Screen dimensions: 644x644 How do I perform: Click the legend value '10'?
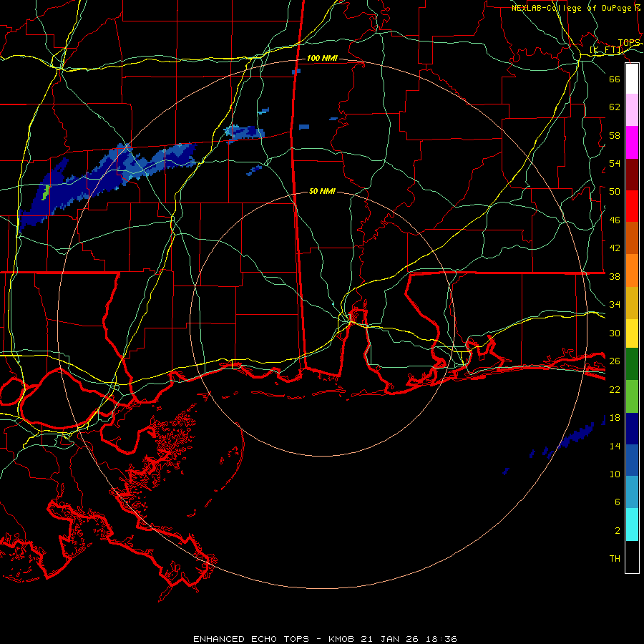coord(615,474)
